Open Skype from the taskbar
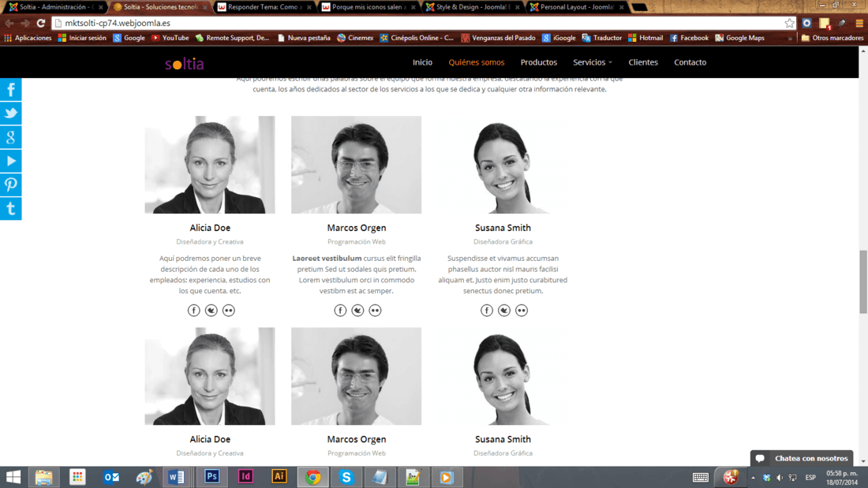This screenshot has width=868, height=488. [346, 476]
